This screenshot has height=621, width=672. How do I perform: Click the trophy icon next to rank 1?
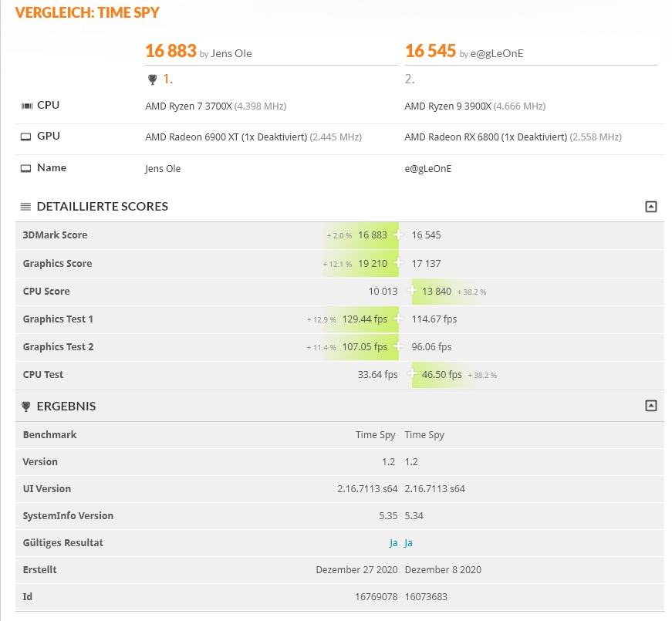[x=152, y=79]
